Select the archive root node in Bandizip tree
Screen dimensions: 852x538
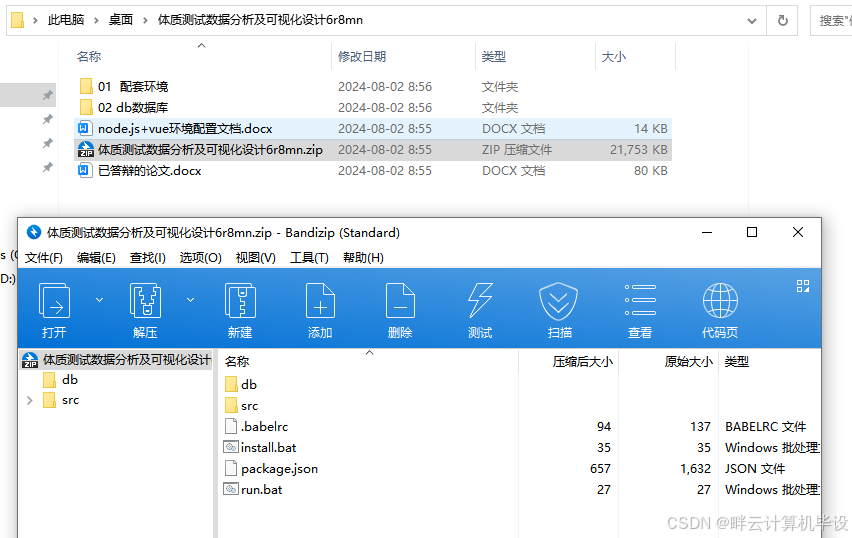(x=116, y=359)
